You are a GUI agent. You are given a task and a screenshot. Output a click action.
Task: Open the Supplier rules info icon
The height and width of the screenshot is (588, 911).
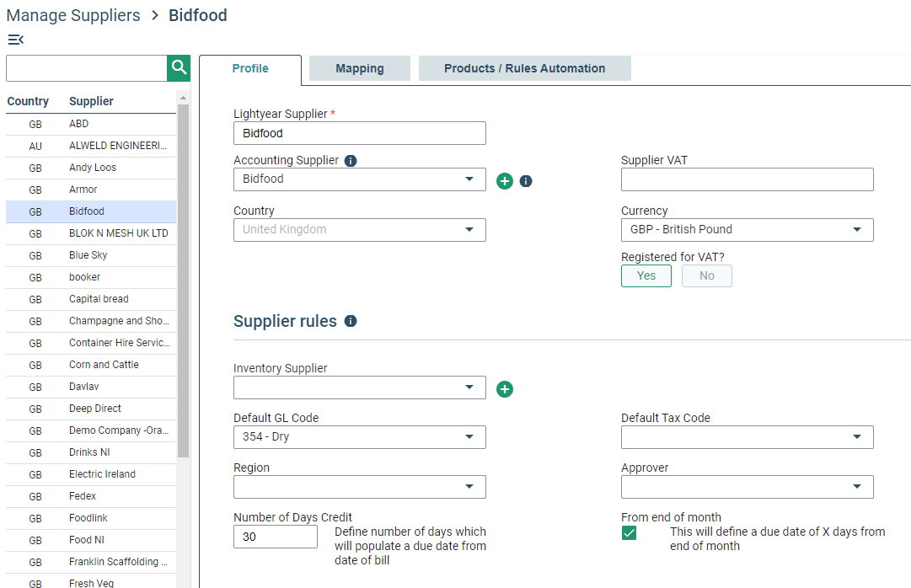tap(351, 321)
